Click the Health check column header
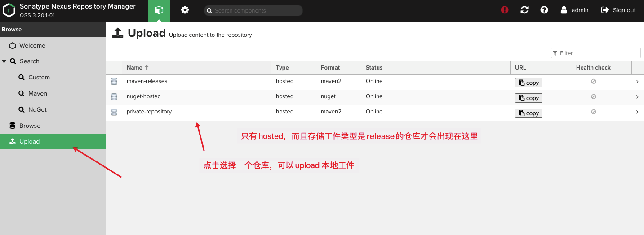Image resolution: width=644 pixels, height=235 pixels. pyautogui.click(x=593, y=68)
